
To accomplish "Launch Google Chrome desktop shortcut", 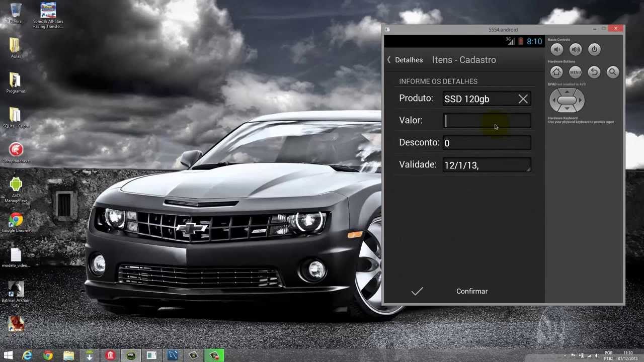I will tap(16, 222).
